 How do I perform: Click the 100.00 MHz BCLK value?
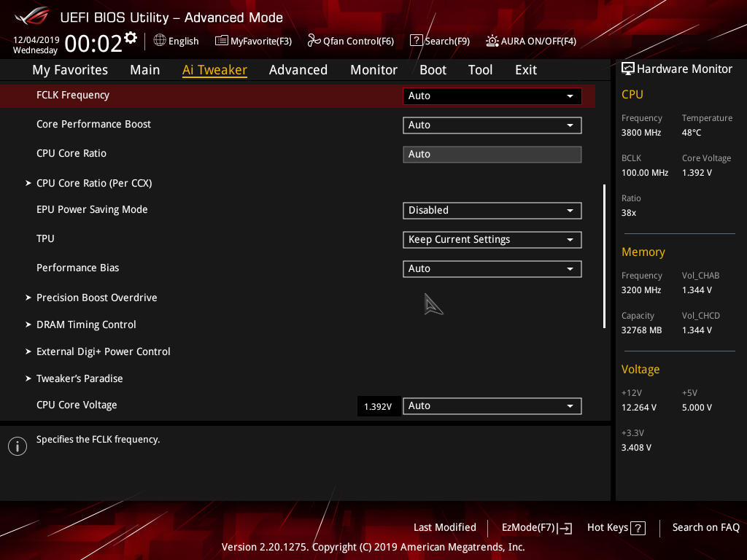[645, 173]
